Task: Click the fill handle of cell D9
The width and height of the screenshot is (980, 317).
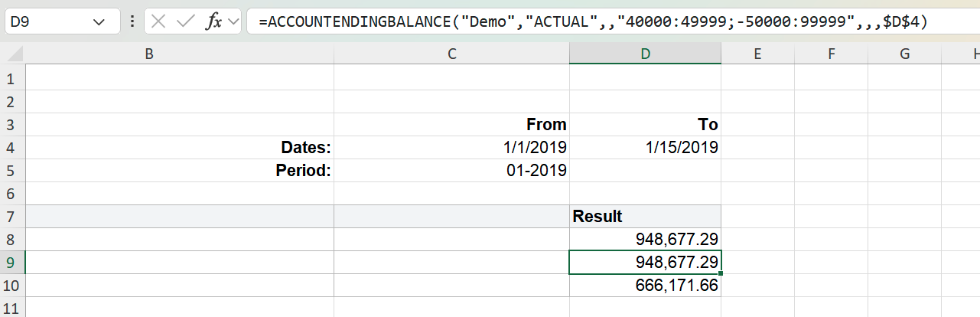Action: click(x=721, y=273)
